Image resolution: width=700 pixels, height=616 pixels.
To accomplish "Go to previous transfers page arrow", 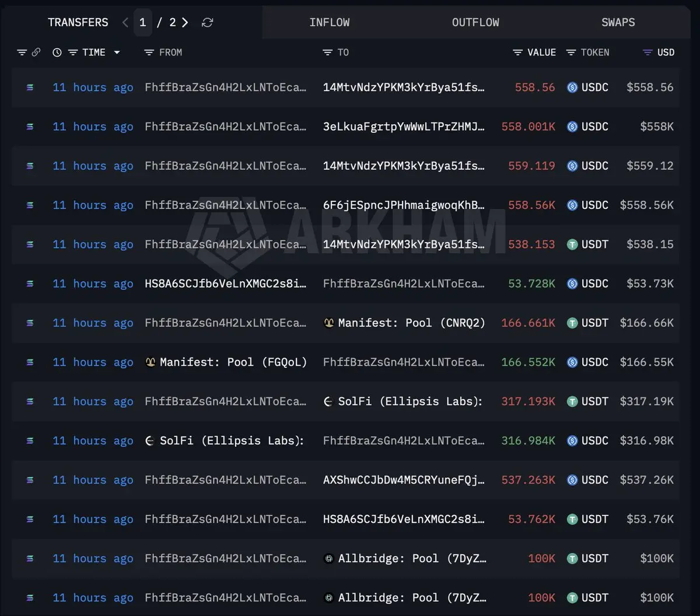I will (125, 23).
